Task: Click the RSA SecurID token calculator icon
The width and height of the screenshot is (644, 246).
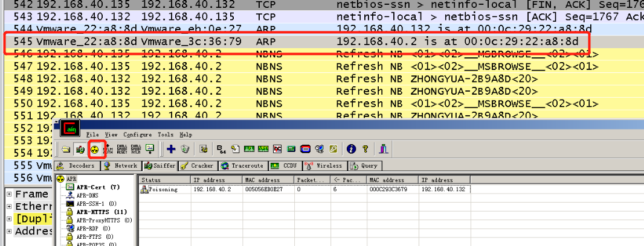Action: [x=305, y=150]
